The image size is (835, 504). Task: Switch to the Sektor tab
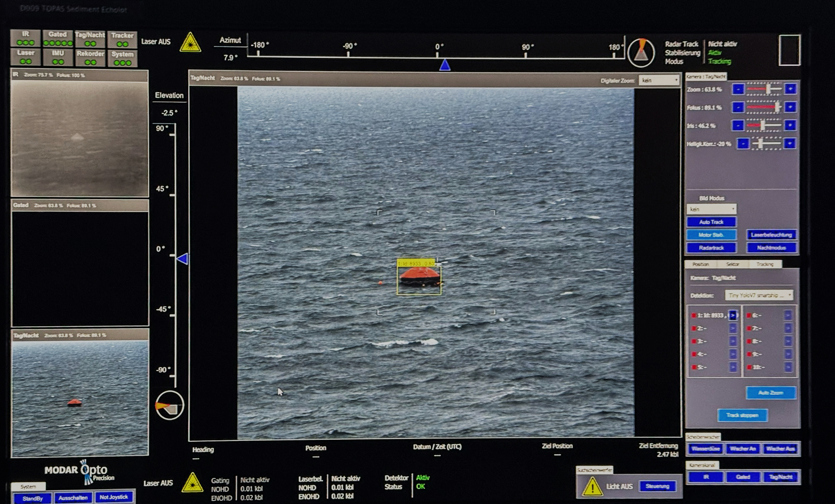pos(732,264)
